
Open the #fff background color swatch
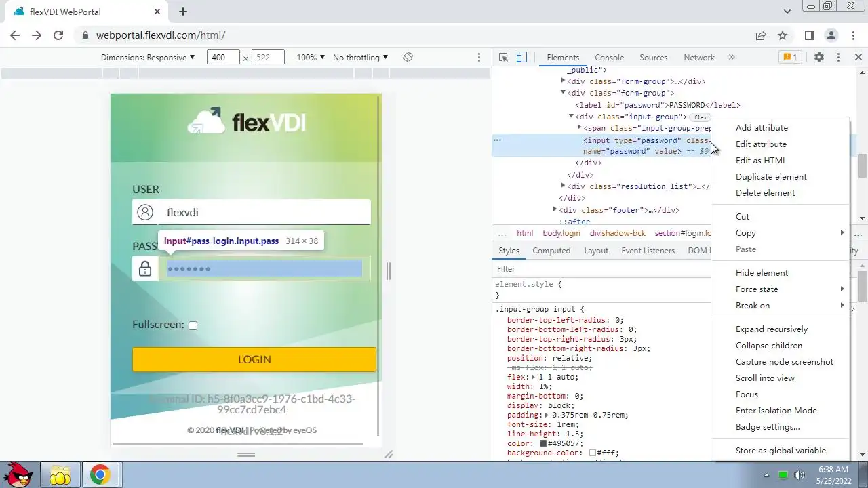tap(593, 453)
